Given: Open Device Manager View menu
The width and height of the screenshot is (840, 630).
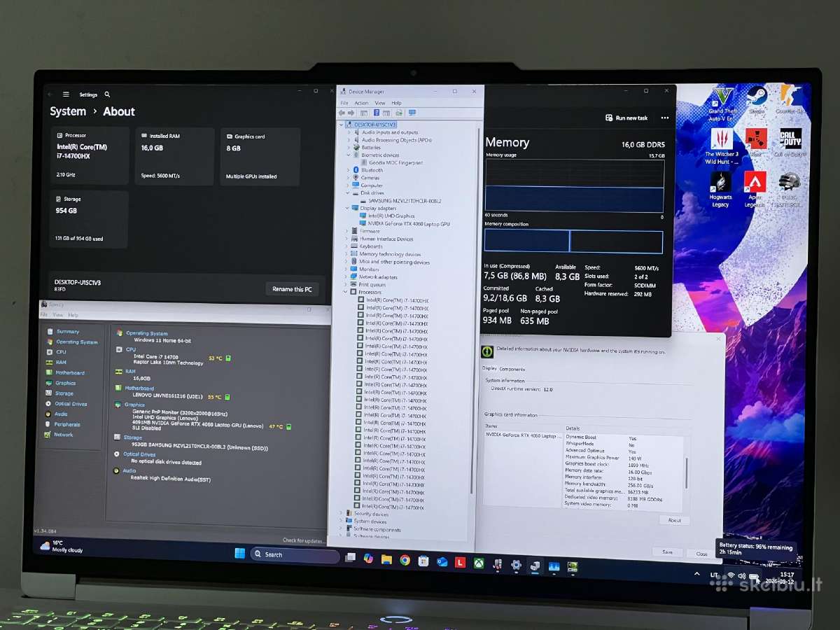Looking at the screenshot, I should (x=379, y=103).
